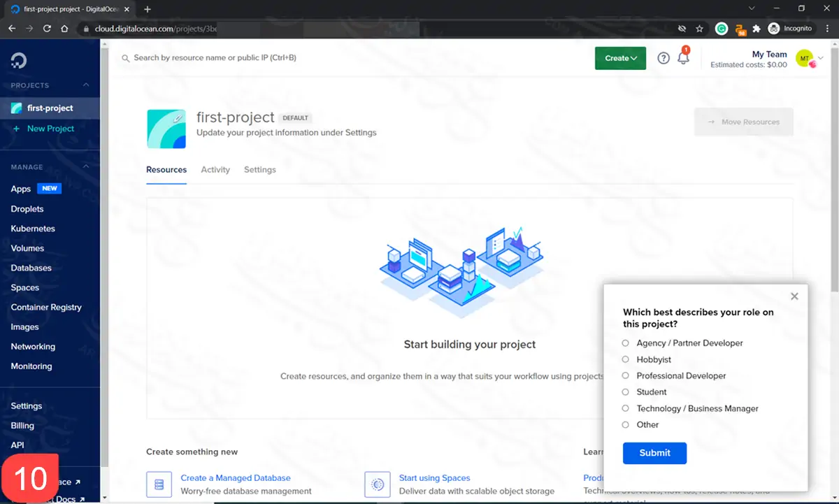Select the Student radio option

[x=626, y=392]
